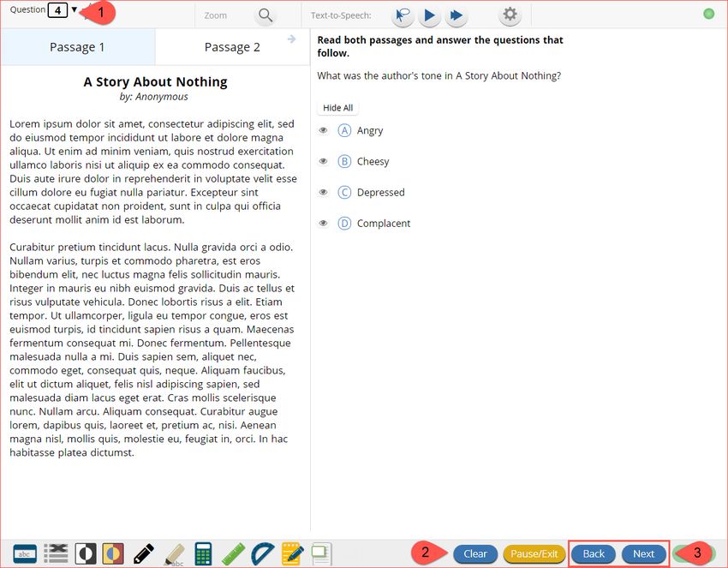Click the Pause/Exit button
Viewport: 728px width, 568px height.
point(534,553)
